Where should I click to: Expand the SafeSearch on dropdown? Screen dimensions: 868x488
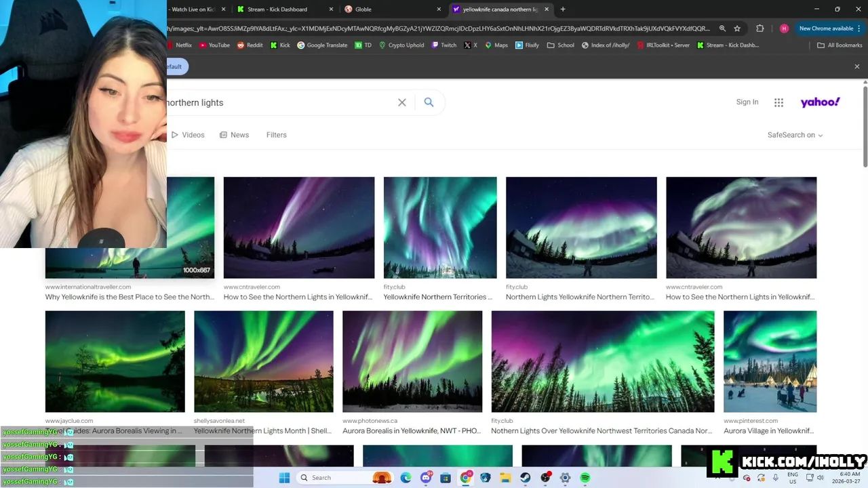point(795,135)
